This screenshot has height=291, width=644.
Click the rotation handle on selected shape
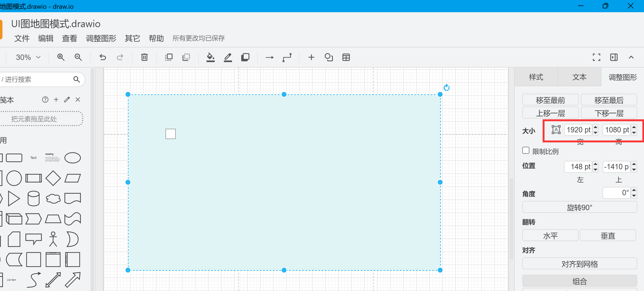[x=447, y=88]
